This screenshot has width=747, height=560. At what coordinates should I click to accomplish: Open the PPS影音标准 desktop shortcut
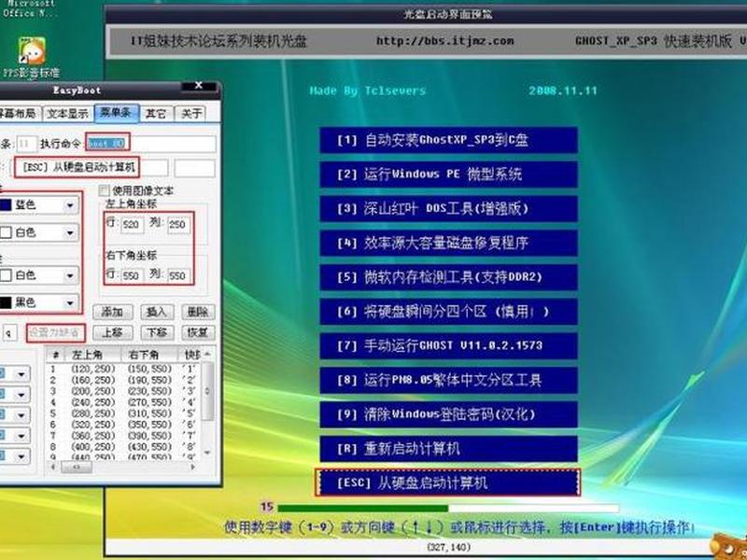point(32,58)
